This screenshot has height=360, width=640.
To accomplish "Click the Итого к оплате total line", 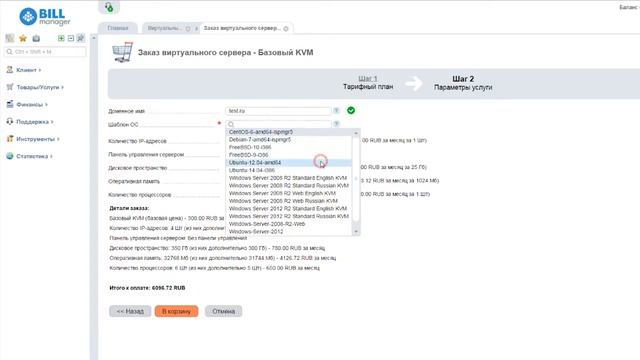I will coord(147,288).
